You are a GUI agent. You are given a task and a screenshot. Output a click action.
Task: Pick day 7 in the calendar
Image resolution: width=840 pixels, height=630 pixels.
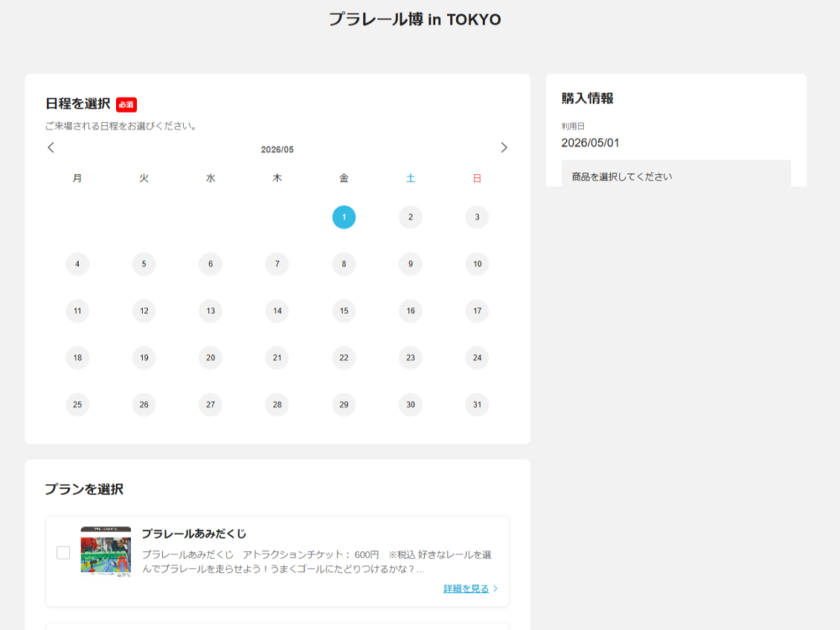point(277,264)
